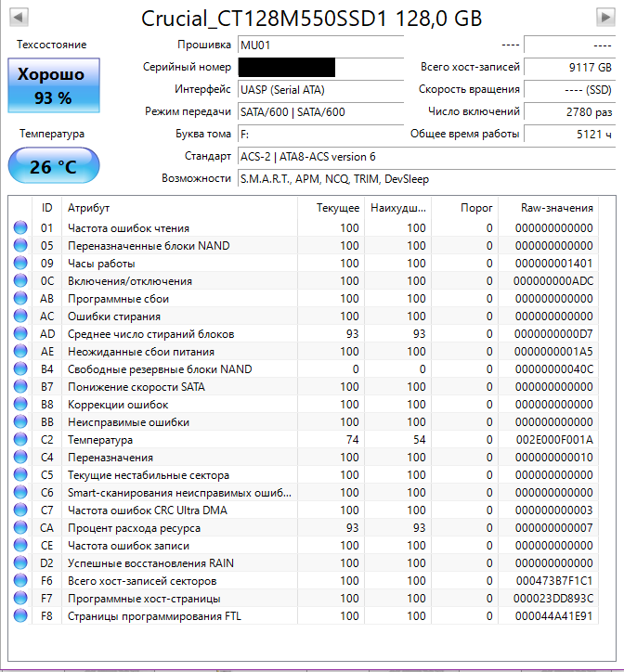Click transfer mode field SATA/600 | SATA/600
624x672 pixels.
tap(320, 112)
